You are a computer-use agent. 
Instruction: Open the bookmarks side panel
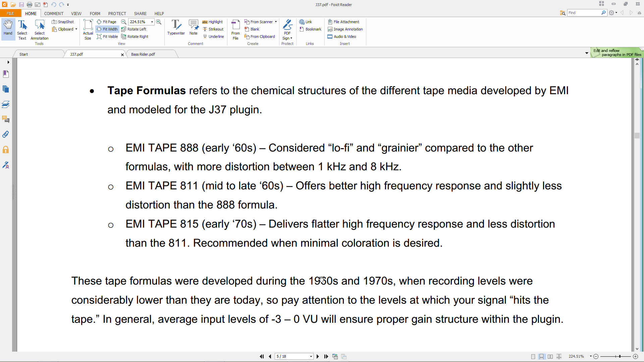[x=6, y=74]
